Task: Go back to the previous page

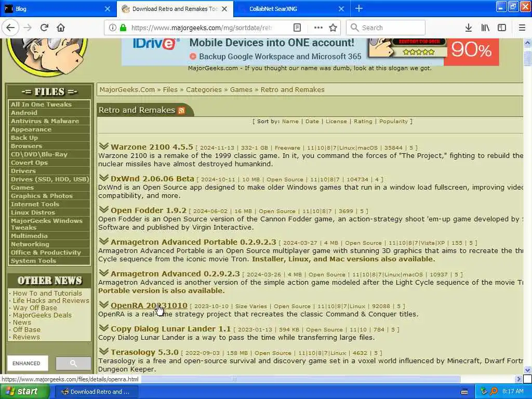Action: (x=10, y=28)
